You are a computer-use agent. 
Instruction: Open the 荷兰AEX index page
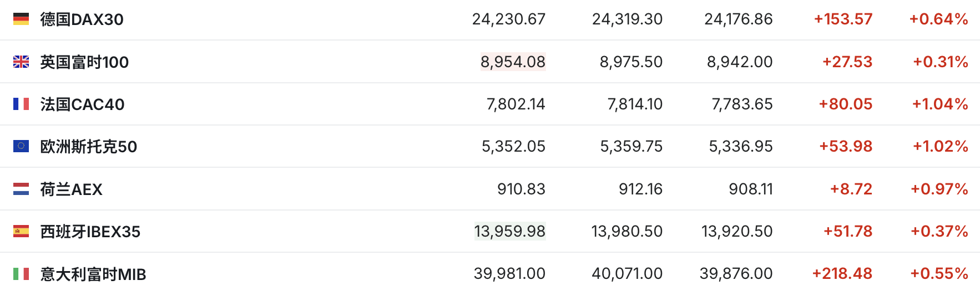pyautogui.click(x=72, y=189)
